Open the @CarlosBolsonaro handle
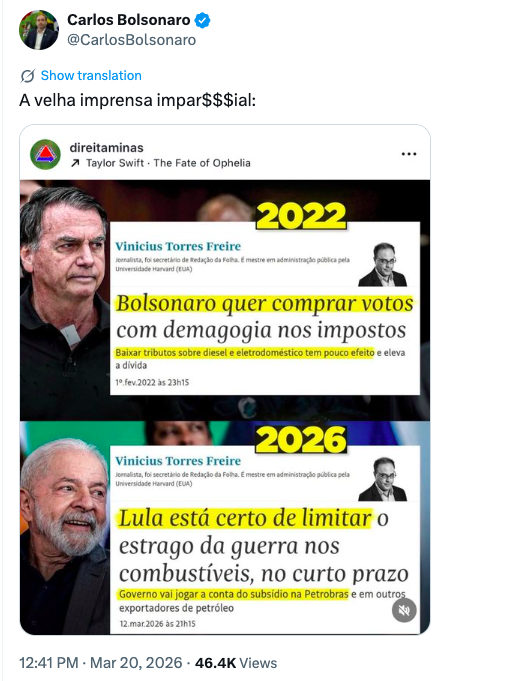 [132, 40]
